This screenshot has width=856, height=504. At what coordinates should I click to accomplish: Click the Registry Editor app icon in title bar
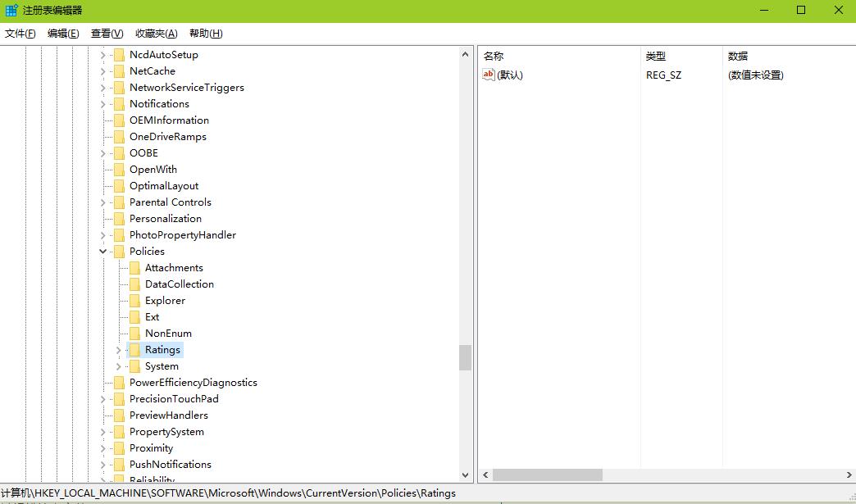point(11,11)
